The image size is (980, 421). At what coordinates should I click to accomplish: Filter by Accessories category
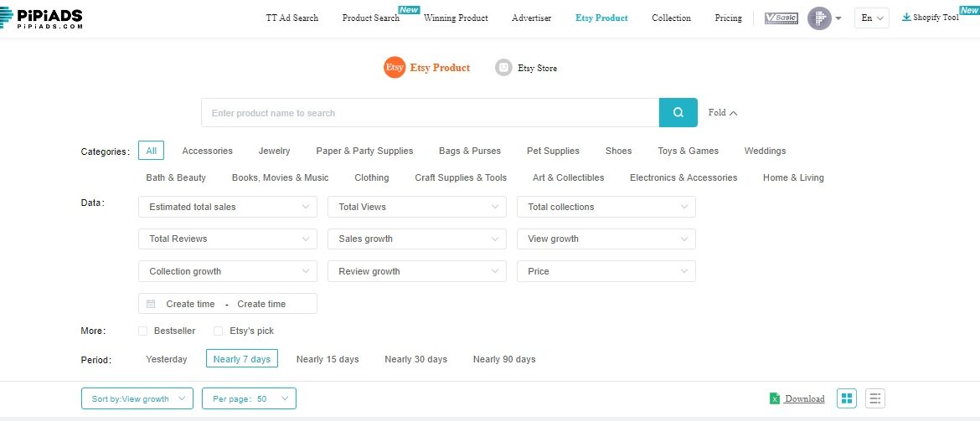point(208,151)
